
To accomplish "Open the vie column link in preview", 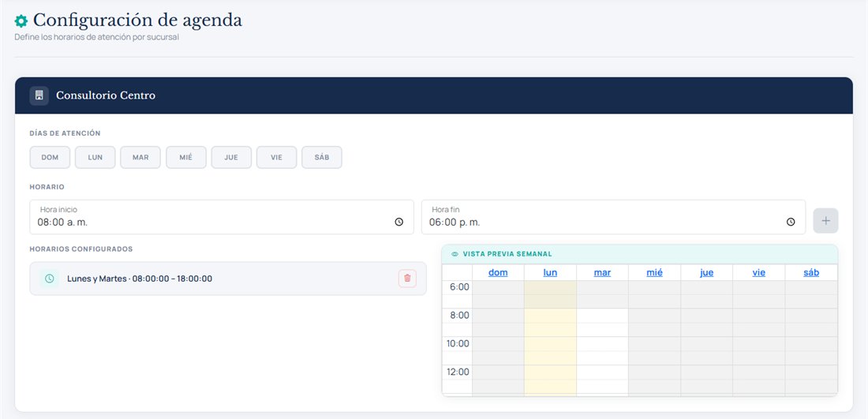I will (x=759, y=272).
